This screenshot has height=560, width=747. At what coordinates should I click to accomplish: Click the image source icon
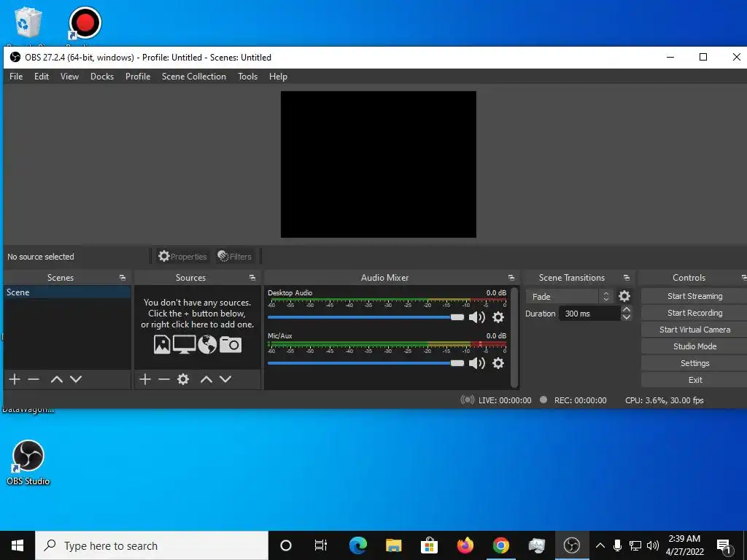(162, 344)
